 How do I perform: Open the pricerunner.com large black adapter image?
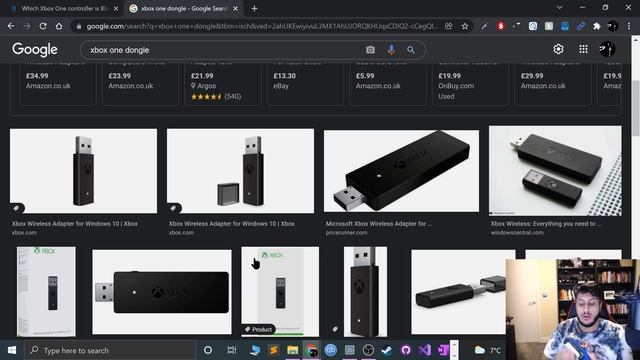click(401, 171)
